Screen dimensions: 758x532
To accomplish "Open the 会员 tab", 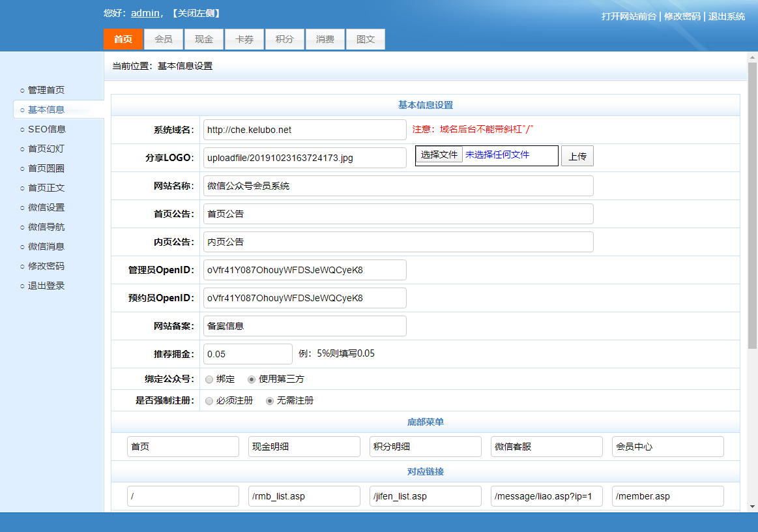I will 164,39.
